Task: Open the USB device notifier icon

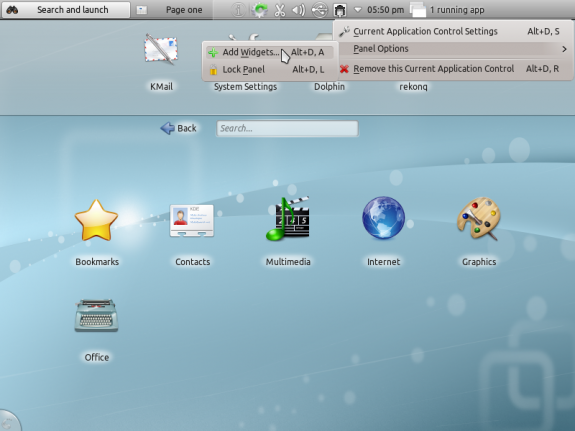Action: click(319, 10)
